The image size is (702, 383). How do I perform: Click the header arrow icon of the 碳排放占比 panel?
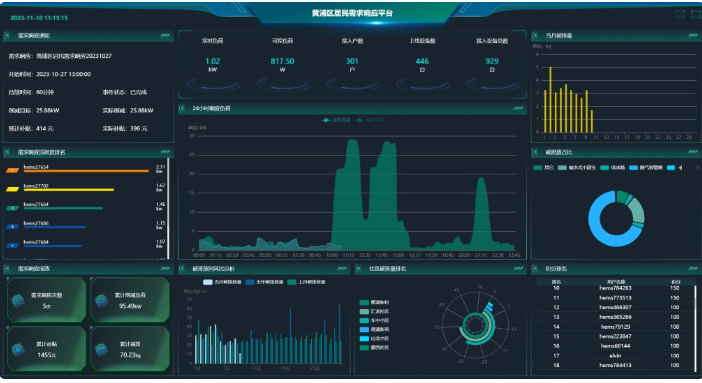tap(535, 152)
